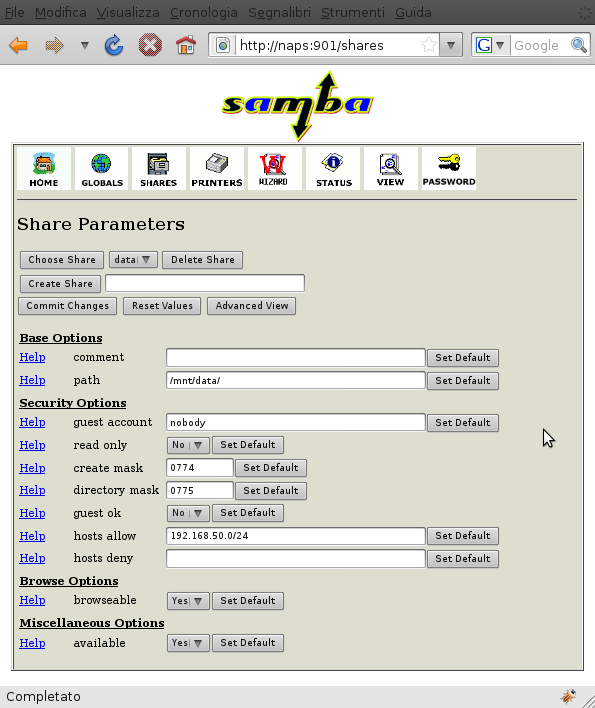This screenshot has height=708, width=595.
Task: Open the SHARES configuration icon
Action: tap(158, 168)
